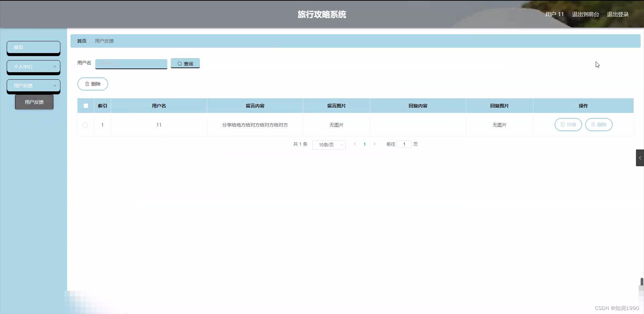The height and width of the screenshot is (314, 644).
Task: Click 退出登录 in top navigation
Action: [618, 14]
